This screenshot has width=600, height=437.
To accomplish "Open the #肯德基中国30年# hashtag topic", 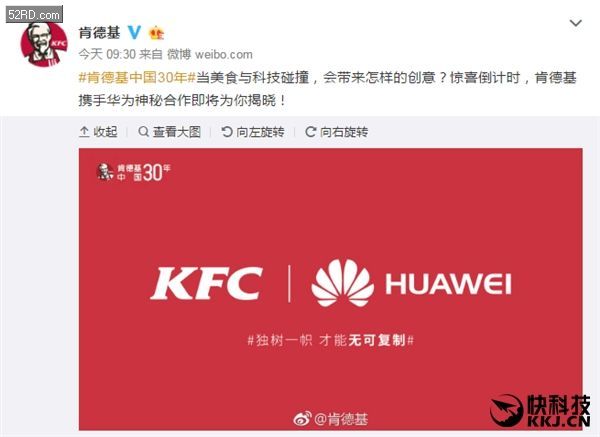I will pos(137,78).
